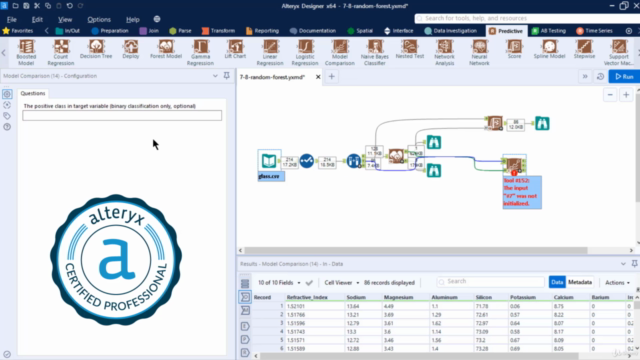The width and height of the screenshot is (640, 360).
Task: Select the Lift Chart tool
Action: (x=235, y=50)
